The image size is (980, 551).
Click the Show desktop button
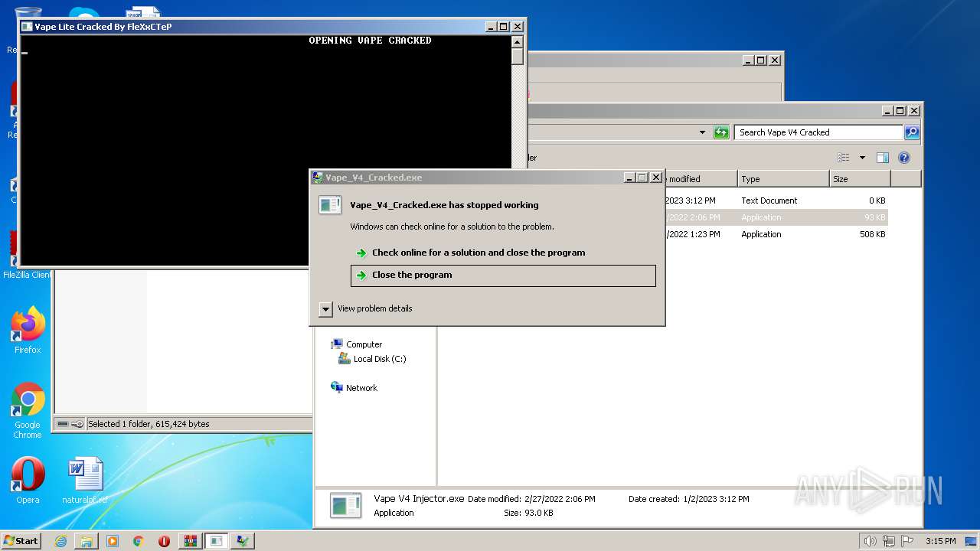point(972,541)
